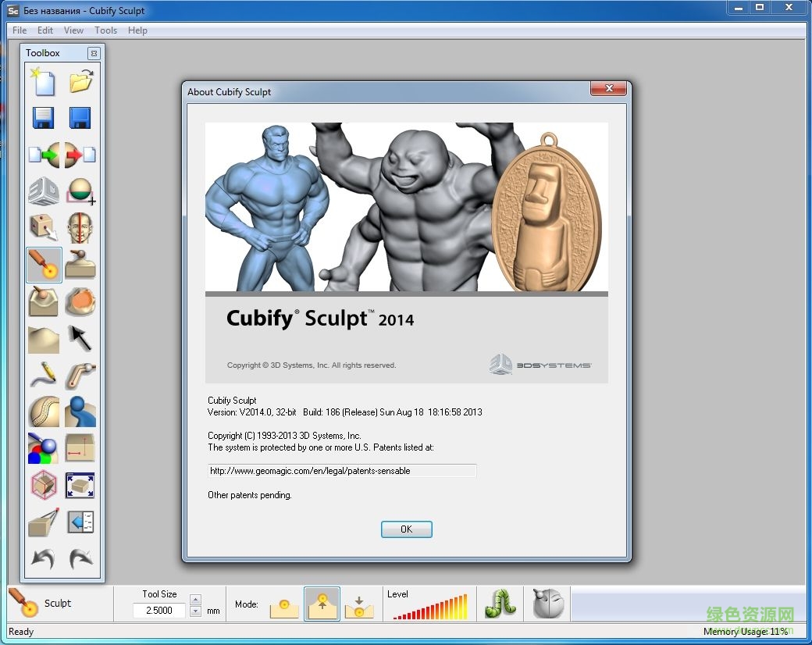812x645 pixels.
Task: Select the black selection arrow tool
Action: [80, 338]
